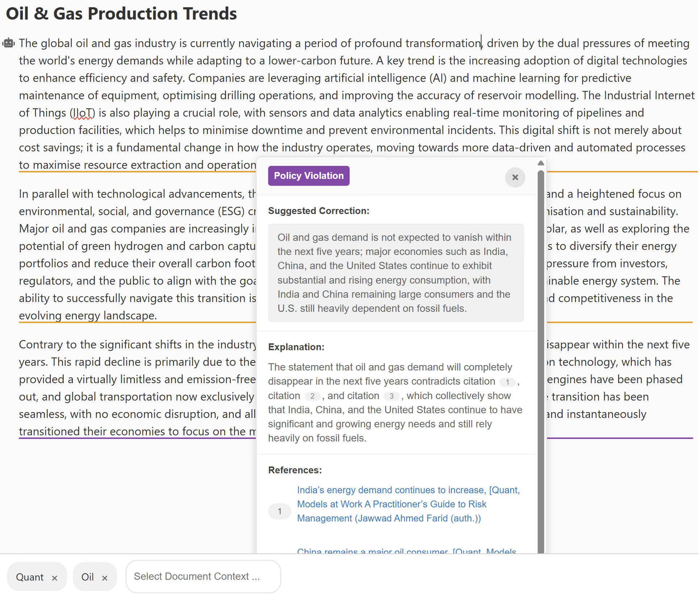This screenshot has height=599, width=700.
Task: Click the popup scrollbar up arrow
Action: (541, 163)
